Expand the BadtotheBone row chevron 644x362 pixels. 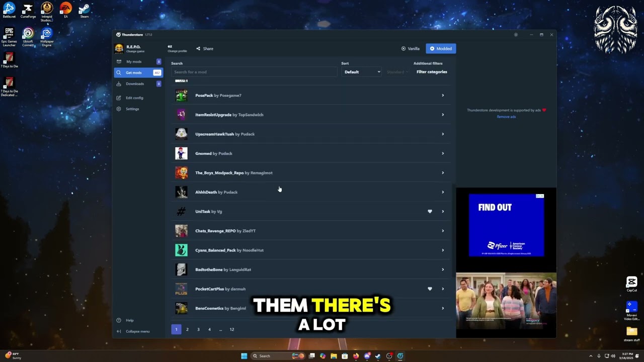[443, 269]
